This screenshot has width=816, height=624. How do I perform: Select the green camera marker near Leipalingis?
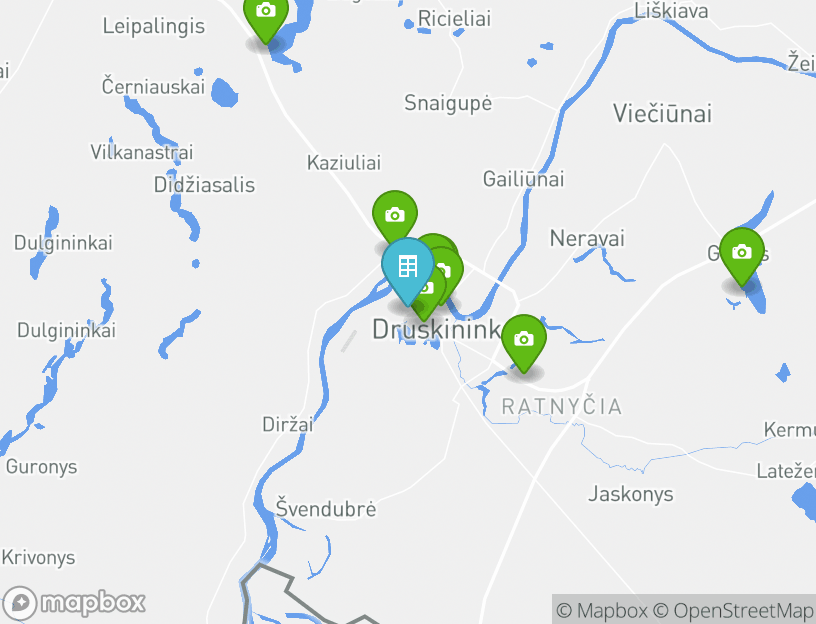266,16
